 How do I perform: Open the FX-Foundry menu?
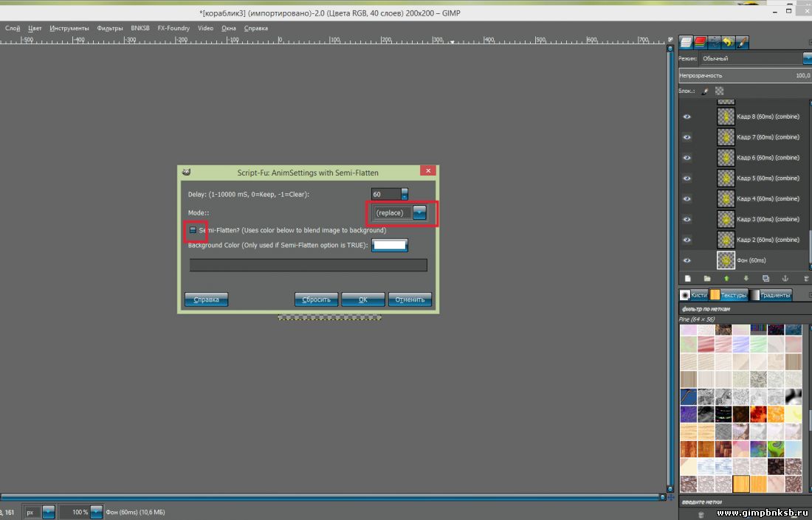pos(173,29)
